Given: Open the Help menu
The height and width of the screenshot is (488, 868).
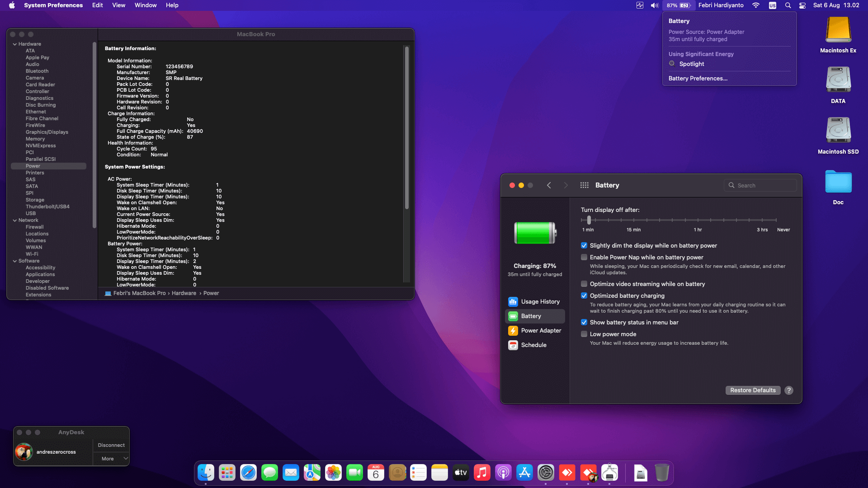Looking at the screenshot, I should click(172, 5).
